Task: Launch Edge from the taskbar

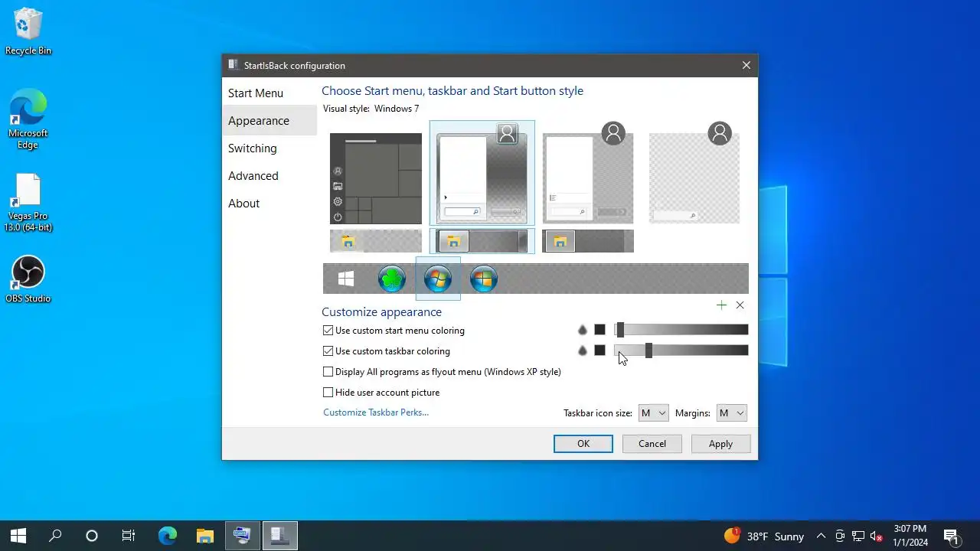Action: pyautogui.click(x=168, y=536)
